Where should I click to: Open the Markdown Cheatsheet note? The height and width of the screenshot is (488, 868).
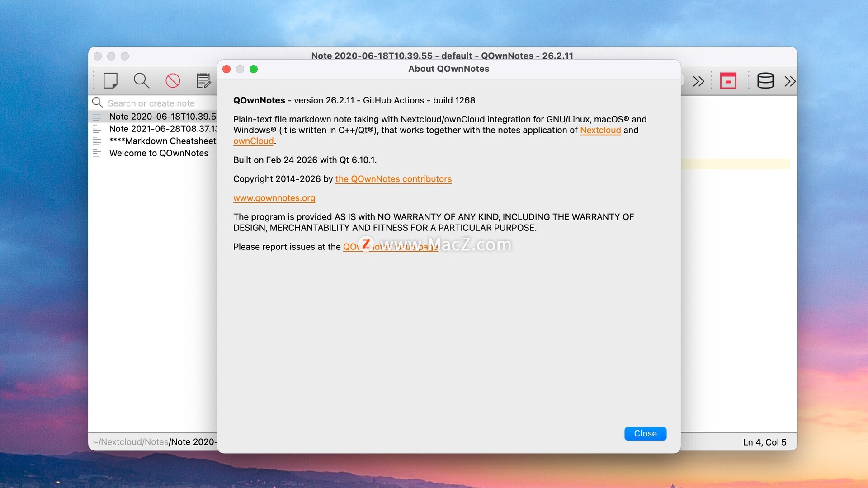[x=162, y=141]
